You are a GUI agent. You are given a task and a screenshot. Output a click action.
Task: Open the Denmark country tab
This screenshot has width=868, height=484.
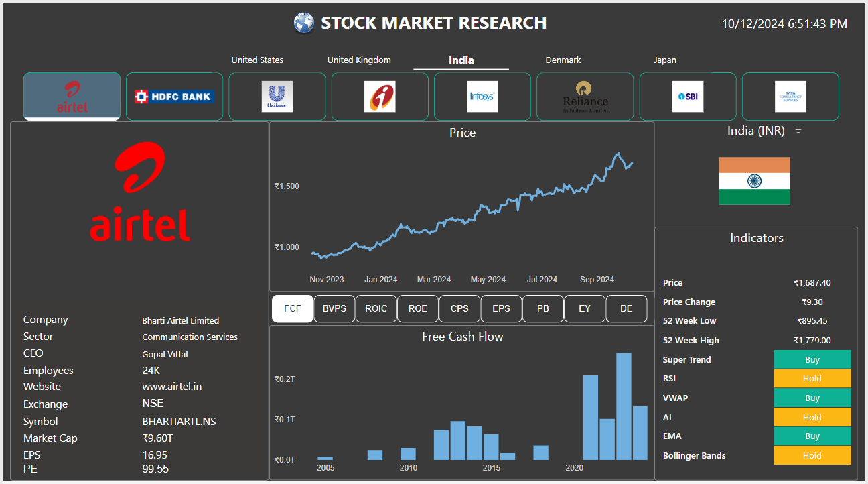[563, 60]
